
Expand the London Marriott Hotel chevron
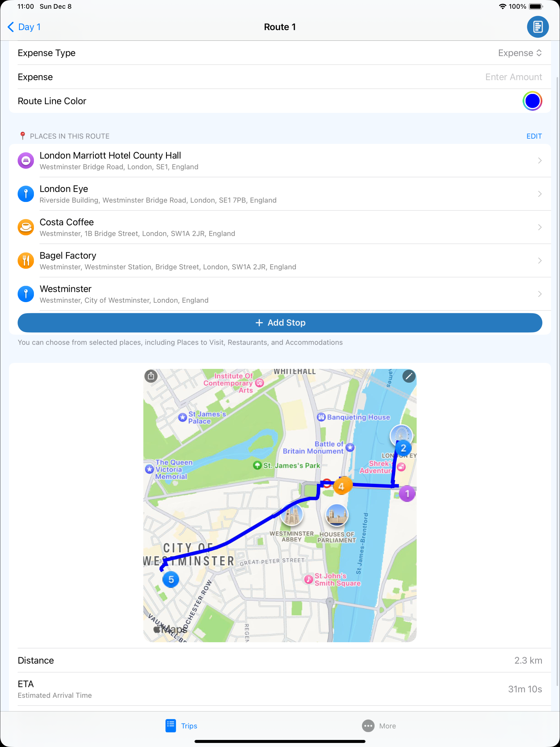539,160
